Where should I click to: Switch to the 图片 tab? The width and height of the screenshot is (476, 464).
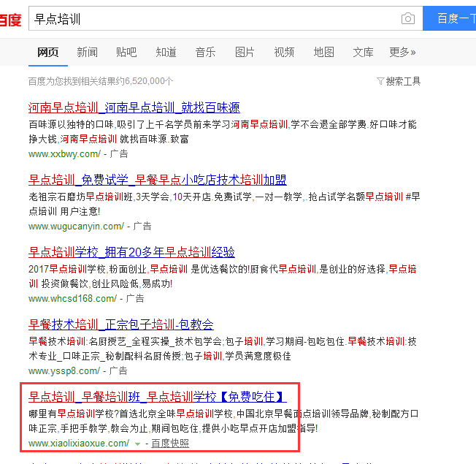click(245, 53)
